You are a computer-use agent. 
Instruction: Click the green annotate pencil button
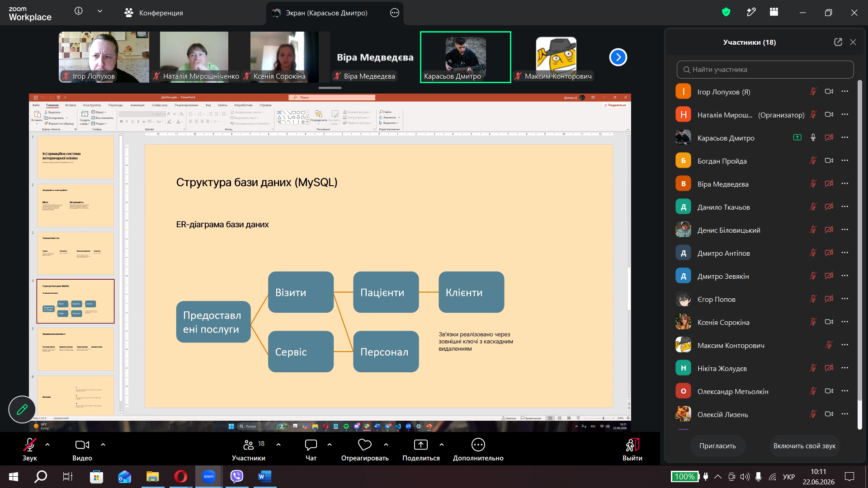click(x=22, y=409)
